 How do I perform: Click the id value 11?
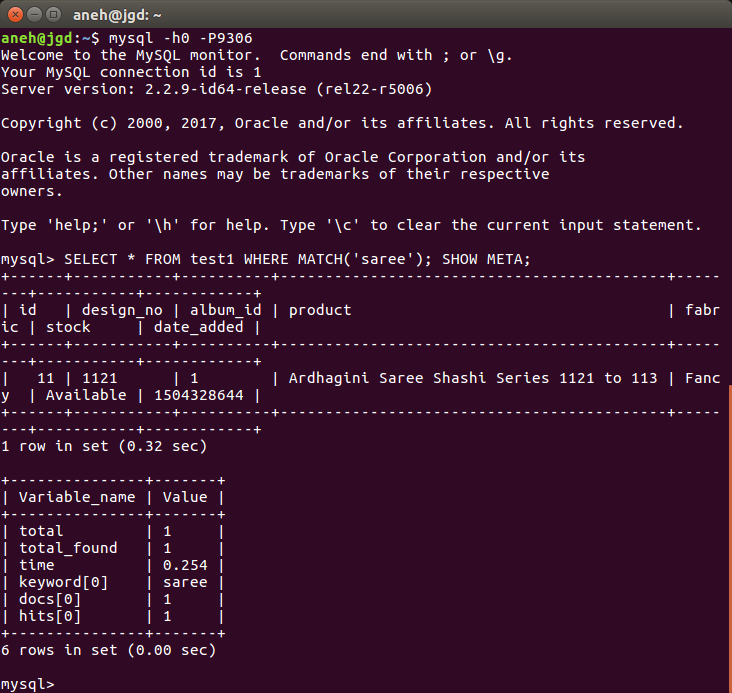(x=45, y=378)
